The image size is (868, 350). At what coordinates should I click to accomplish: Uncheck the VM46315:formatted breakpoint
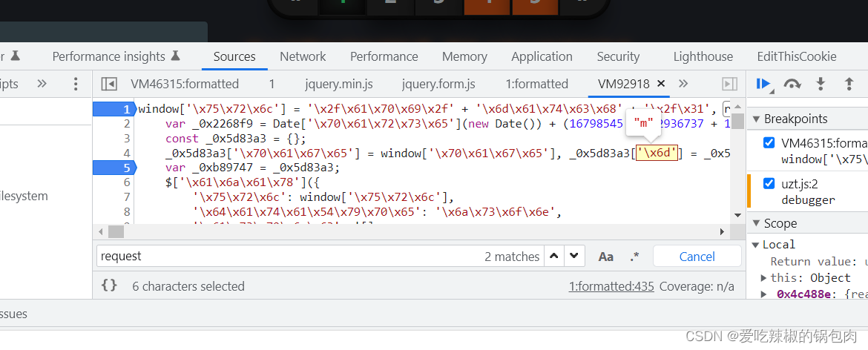[769, 143]
